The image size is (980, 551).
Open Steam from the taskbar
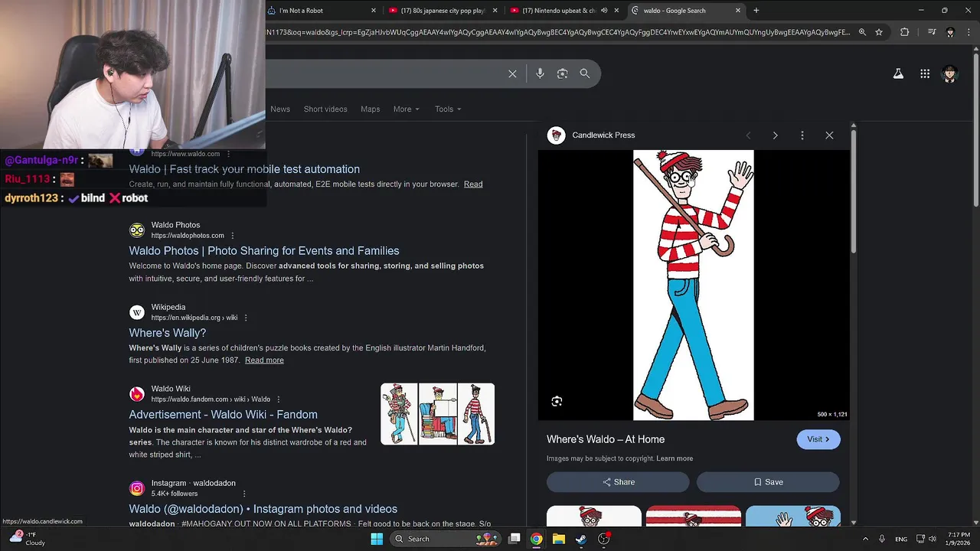581,539
